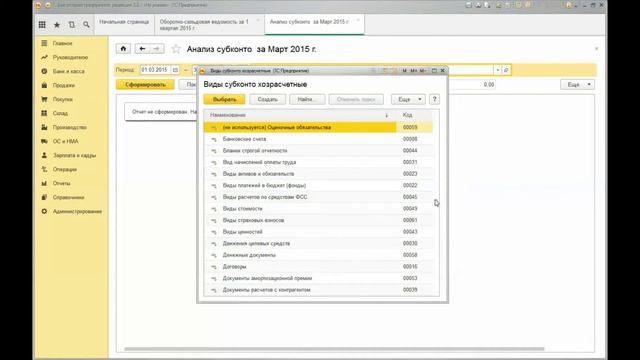The height and width of the screenshot is (360, 640).
Task: Select the Денежные документы row
Action: point(318,255)
